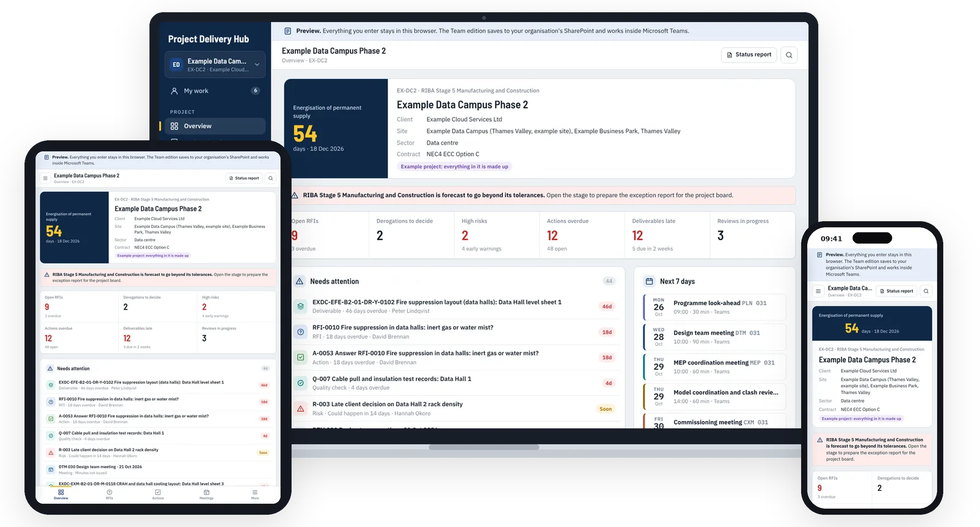Switch to the Meetings tab on tablet
The height and width of the screenshot is (527, 980).
(206, 495)
